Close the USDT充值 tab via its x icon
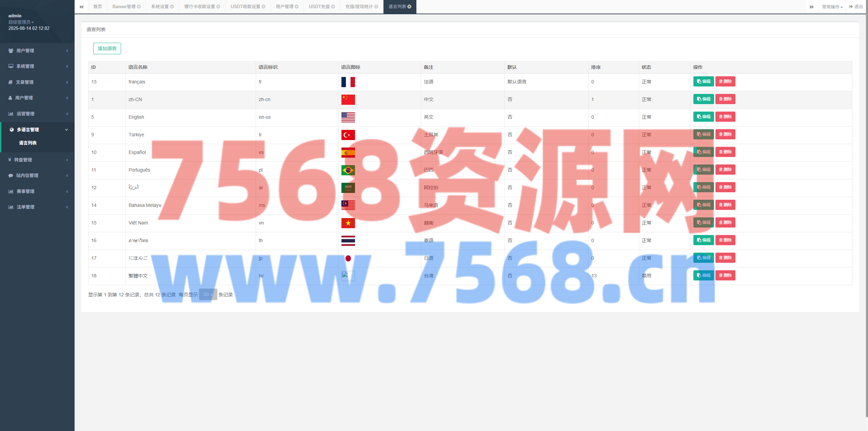 coord(333,6)
